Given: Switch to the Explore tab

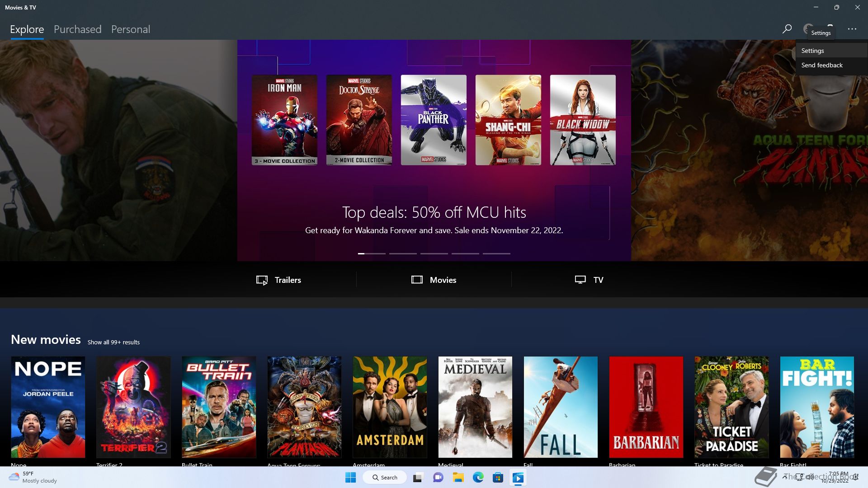Looking at the screenshot, I should (27, 29).
